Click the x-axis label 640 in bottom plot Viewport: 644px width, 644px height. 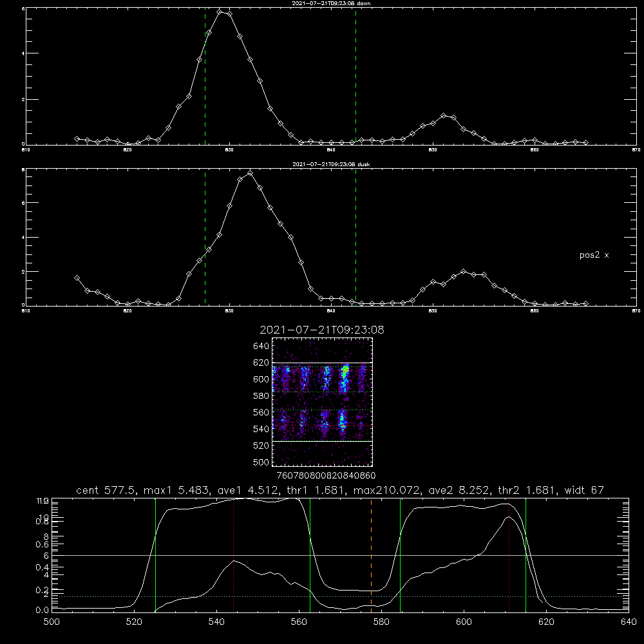(x=629, y=622)
